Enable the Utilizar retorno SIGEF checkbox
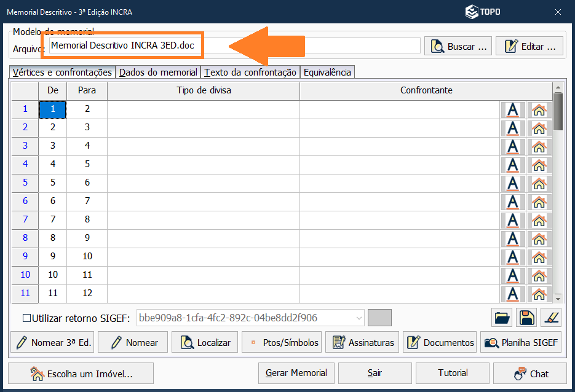This screenshot has height=392, width=575. click(x=27, y=318)
